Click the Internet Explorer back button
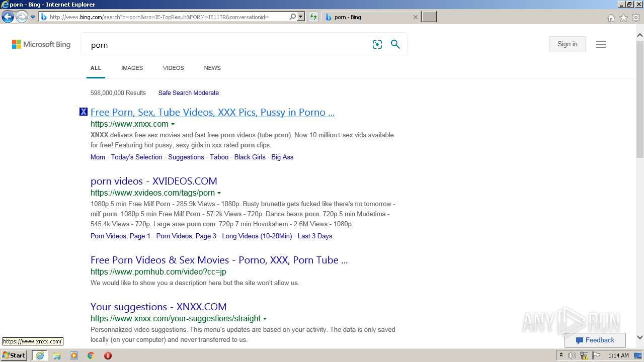This screenshot has height=362, width=644. [x=8, y=17]
